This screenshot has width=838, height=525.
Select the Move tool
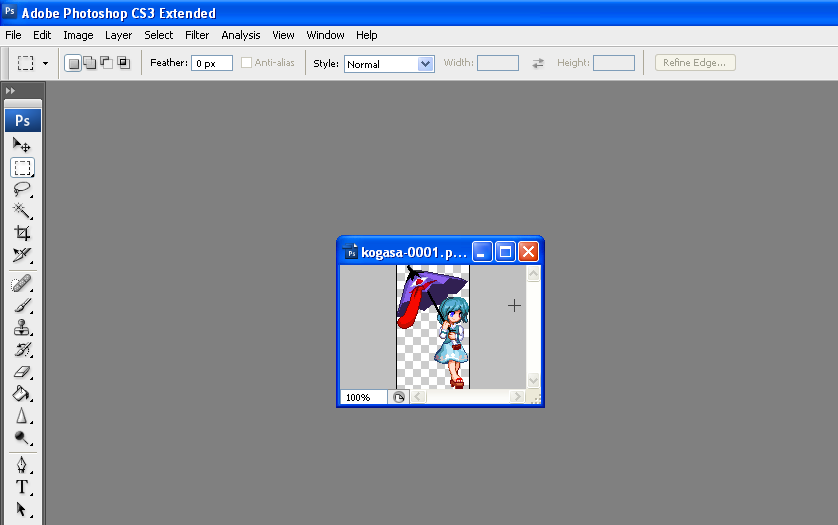coord(22,145)
